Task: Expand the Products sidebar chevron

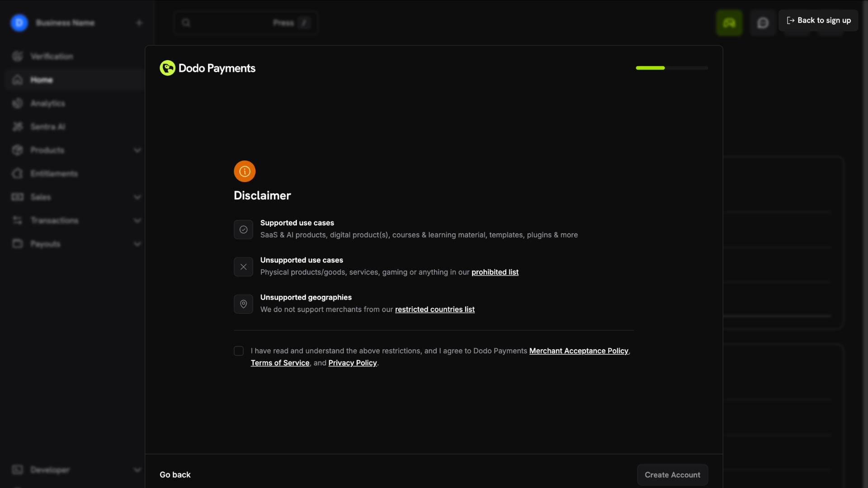Action: tap(137, 150)
